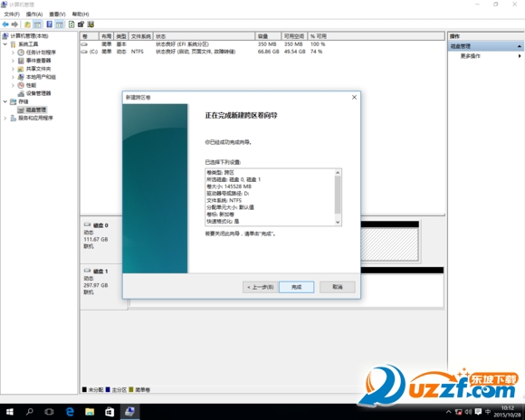Click the black Properties toolbar icon

click(x=81, y=24)
